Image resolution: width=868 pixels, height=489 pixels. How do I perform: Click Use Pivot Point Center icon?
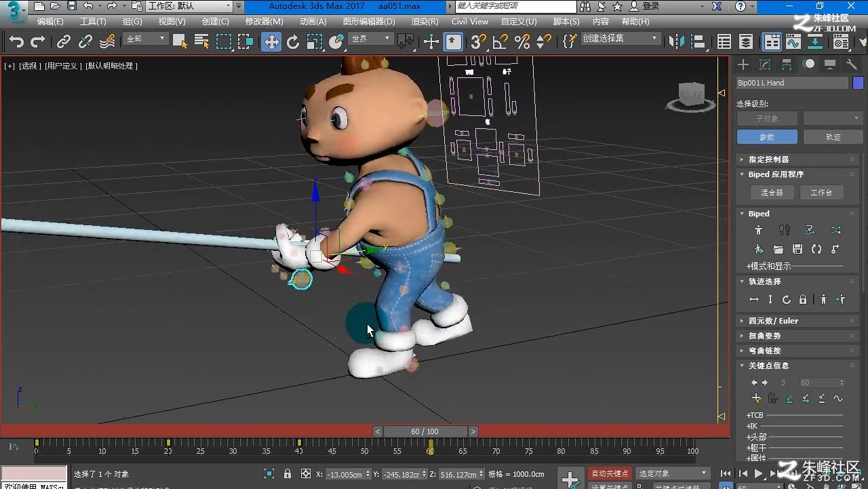tap(406, 42)
